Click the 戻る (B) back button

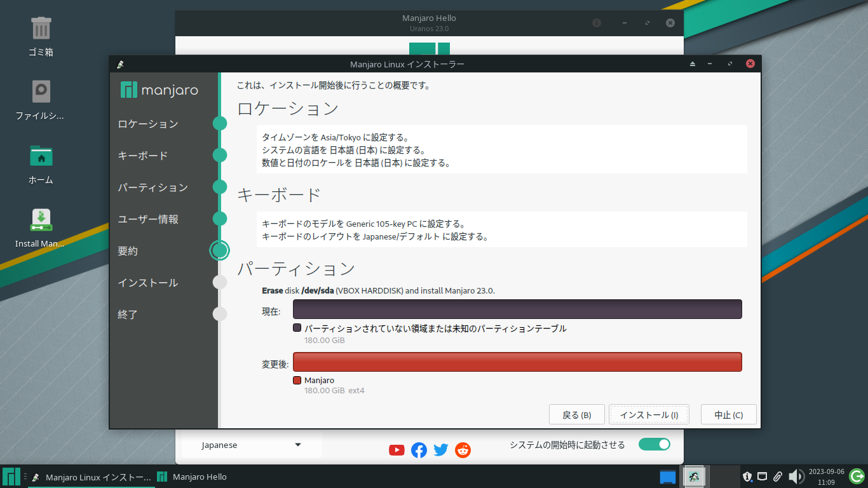(576, 415)
